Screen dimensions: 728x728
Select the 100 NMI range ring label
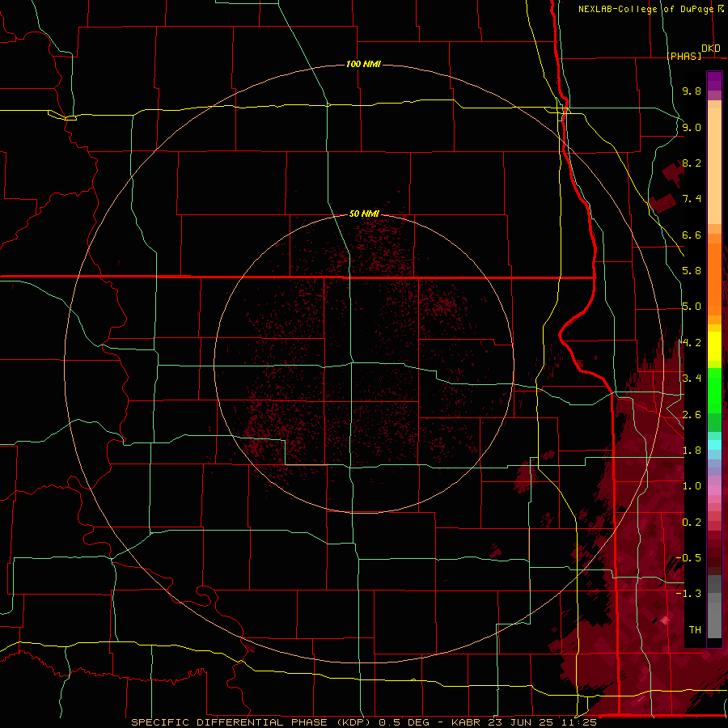tap(363, 64)
